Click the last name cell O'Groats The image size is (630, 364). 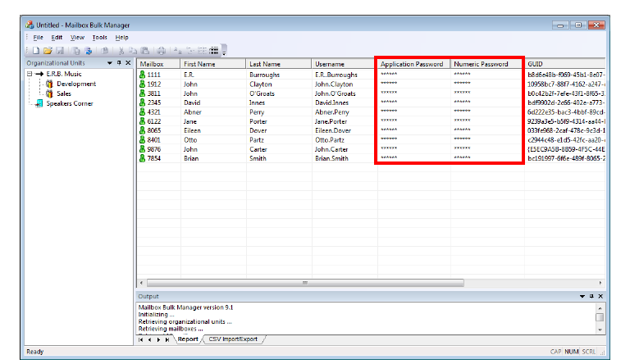pos(262,93)
